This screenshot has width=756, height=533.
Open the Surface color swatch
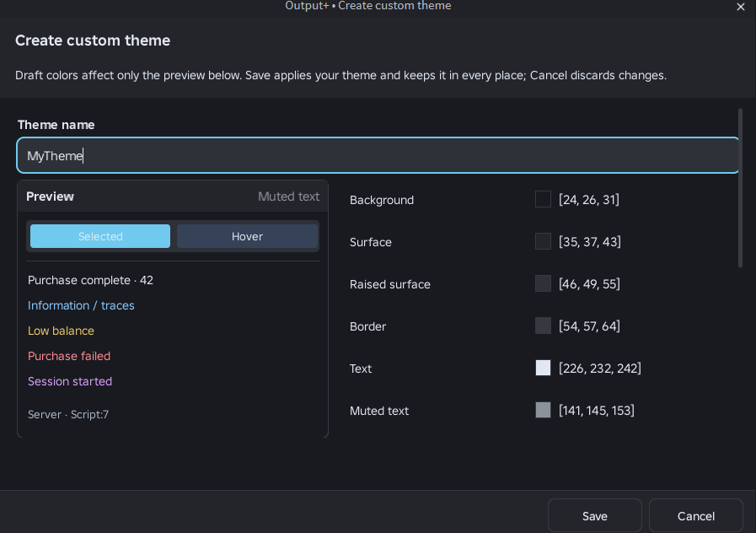tap(543, 241)
